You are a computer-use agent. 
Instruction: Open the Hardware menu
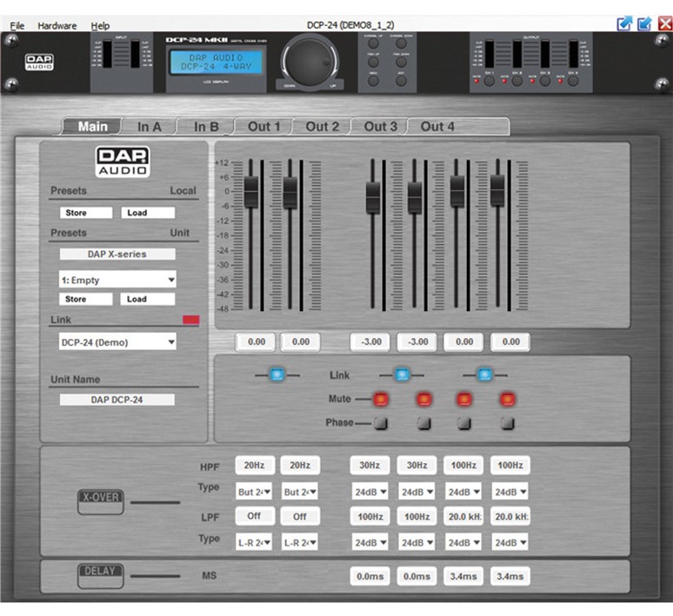pyautogui.click(x=57, y=26)
